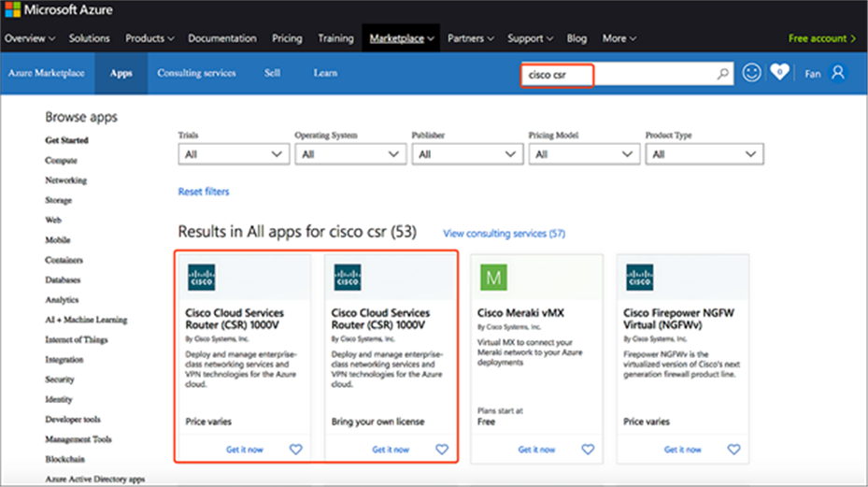Click the Cisco logo on Firepower NGFW card

(639, 277)
